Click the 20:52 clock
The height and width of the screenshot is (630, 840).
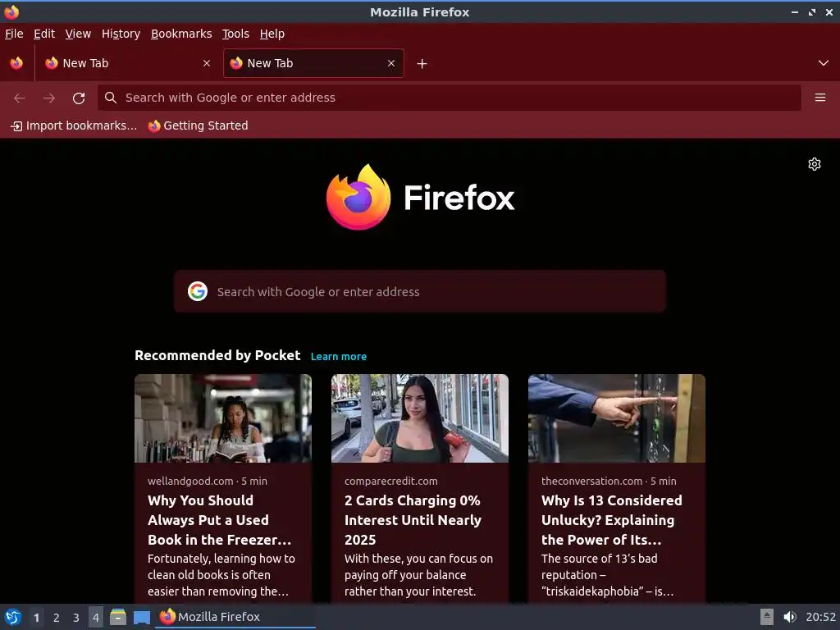tap(820, 617)
